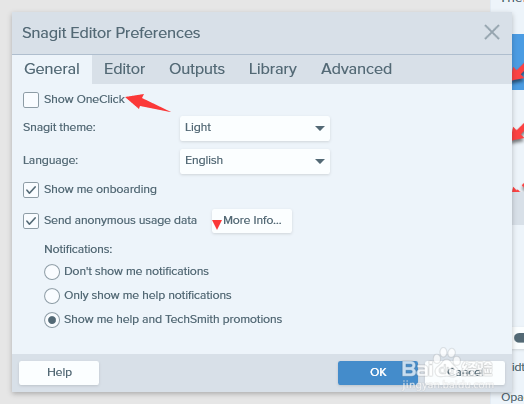524x404 pixels.
Task: Click the Cancel button
Action: (x=465, y=373)
